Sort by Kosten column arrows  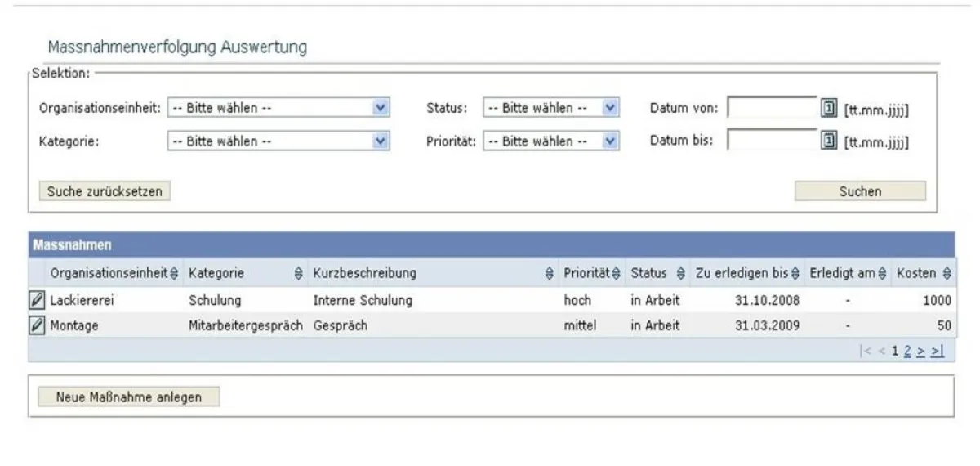tap(947, 273)
